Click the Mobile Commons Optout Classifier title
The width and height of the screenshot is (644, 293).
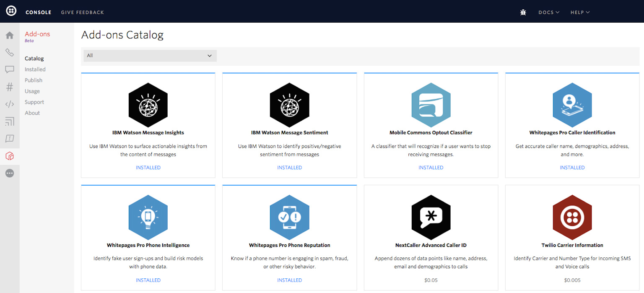[431, 132]
